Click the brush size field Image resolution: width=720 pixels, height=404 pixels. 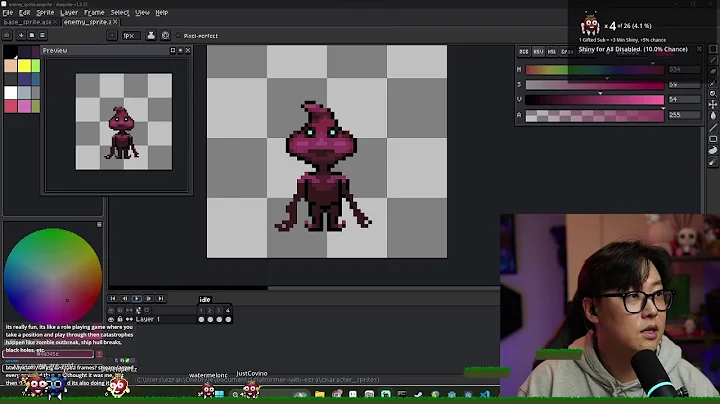[130, 36]
